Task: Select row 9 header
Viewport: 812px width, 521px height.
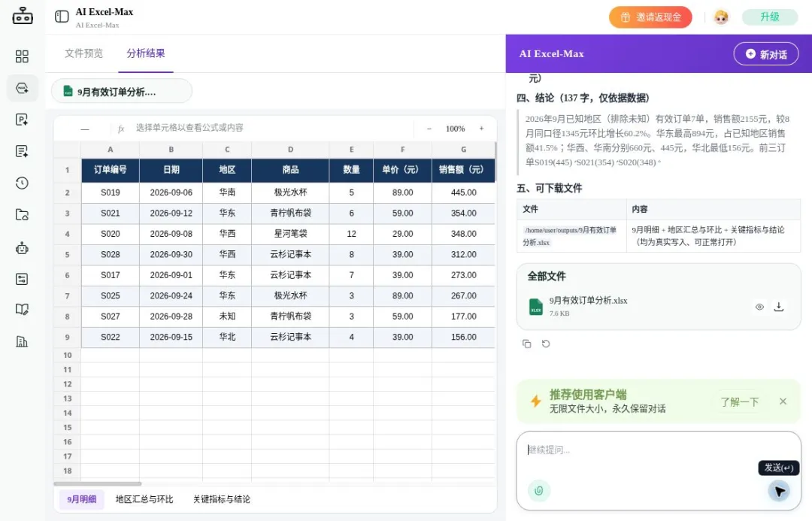Action: point(68,337)
